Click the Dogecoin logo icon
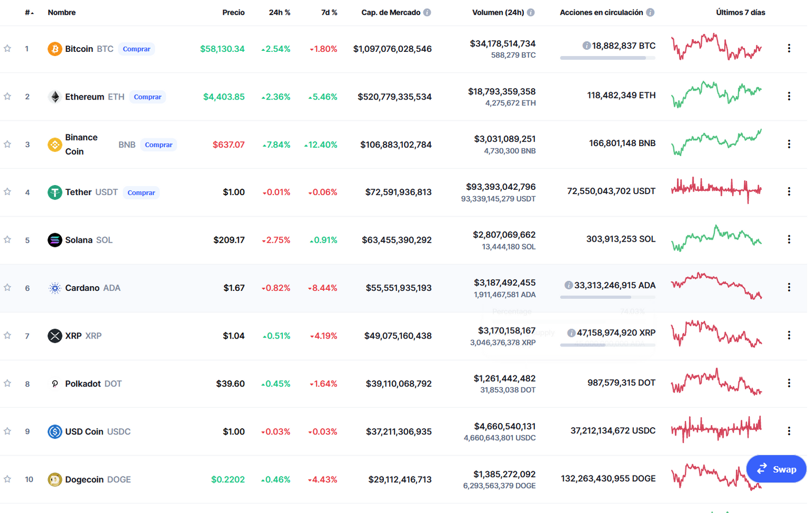Image resolution: width=812 pixels, height=513 pixels. 55,480
